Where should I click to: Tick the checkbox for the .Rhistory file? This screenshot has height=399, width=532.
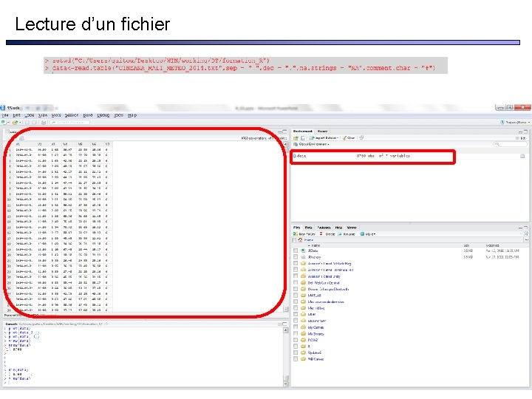296,257
